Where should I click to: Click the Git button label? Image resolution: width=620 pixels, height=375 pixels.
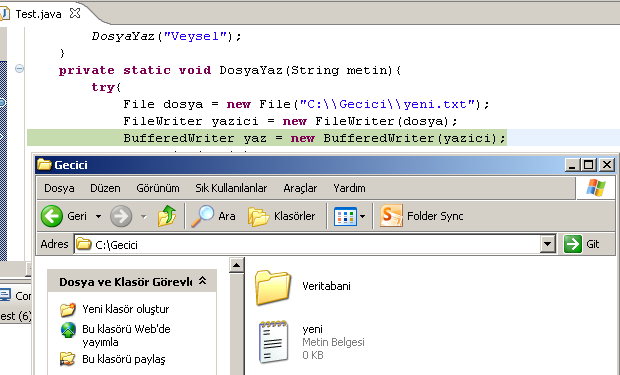coord(592,244)
